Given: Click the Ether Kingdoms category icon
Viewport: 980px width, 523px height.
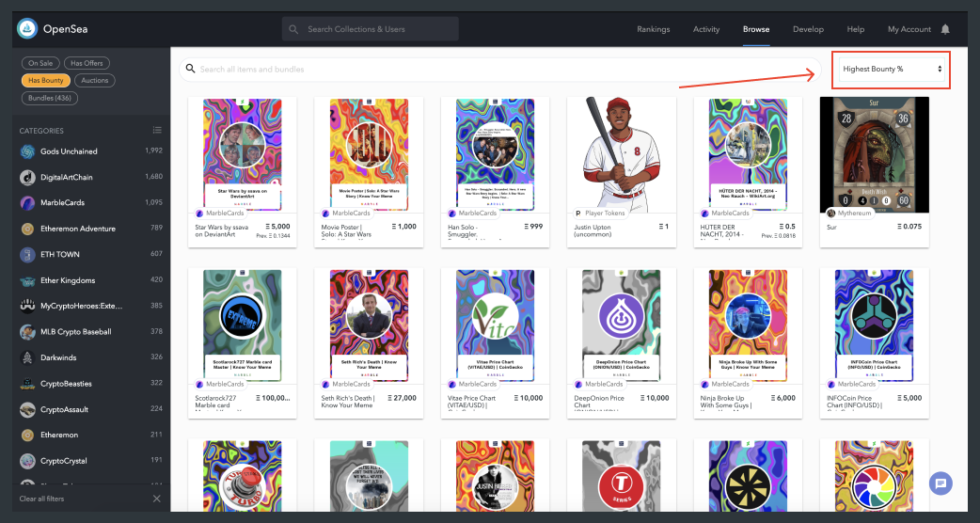Looking at the screenshot, I should 27,280.
